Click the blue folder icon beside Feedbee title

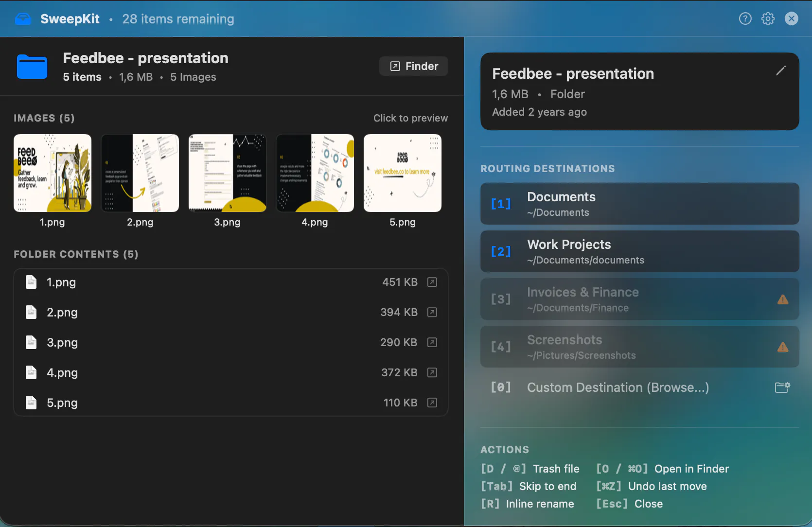[x=32, y=67]
